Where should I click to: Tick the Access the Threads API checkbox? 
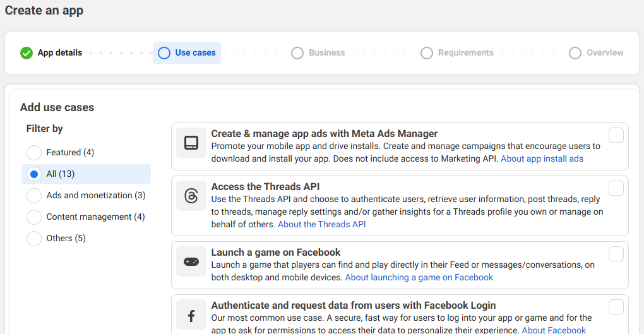pos(616,188)
